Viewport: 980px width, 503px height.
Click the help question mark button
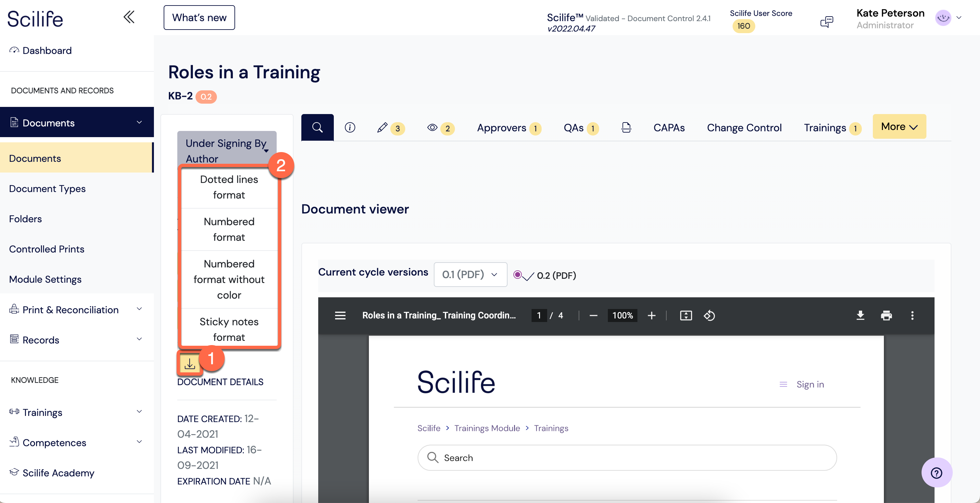coord(936,472)
